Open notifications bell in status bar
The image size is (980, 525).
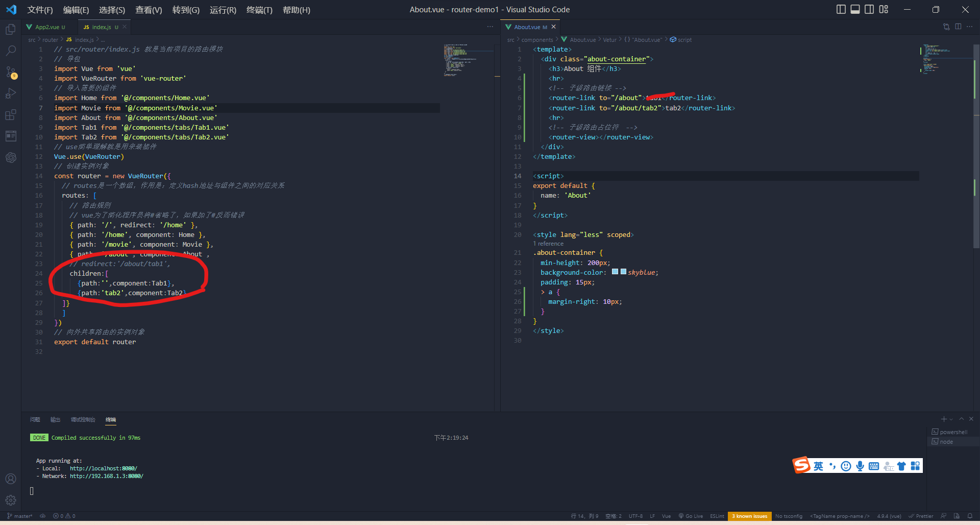tap(970, 516)
